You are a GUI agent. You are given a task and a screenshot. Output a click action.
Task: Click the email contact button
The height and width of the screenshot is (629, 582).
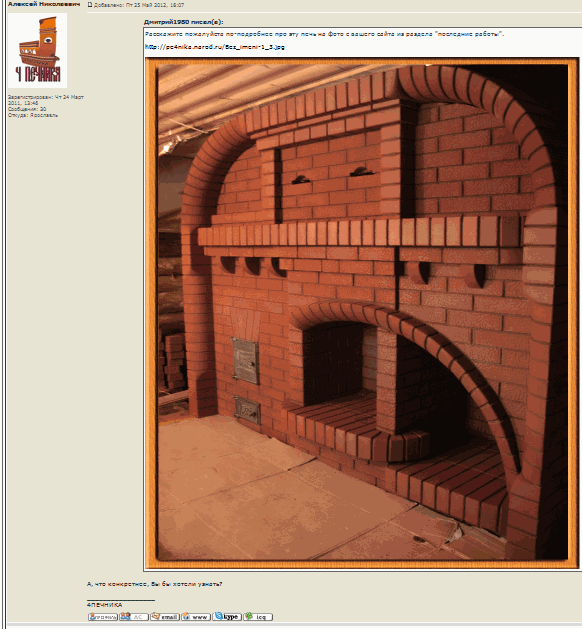165,617
